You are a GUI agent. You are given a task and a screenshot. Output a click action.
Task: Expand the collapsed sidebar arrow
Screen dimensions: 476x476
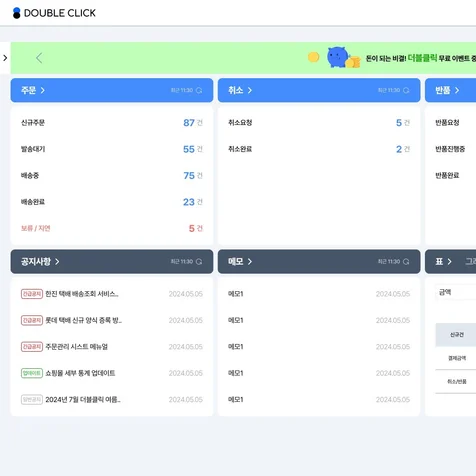point(5,58)
